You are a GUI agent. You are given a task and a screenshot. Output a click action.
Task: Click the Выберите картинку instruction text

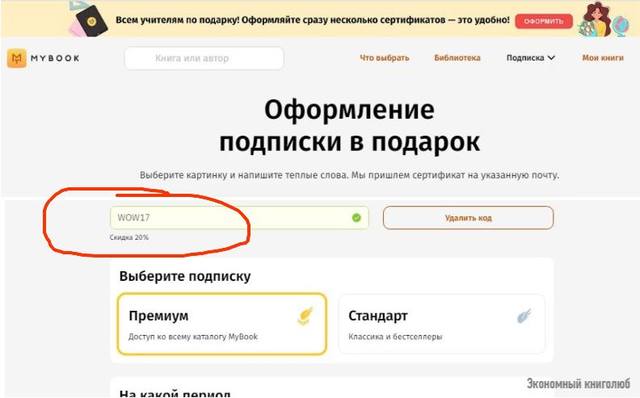[349, 175]
